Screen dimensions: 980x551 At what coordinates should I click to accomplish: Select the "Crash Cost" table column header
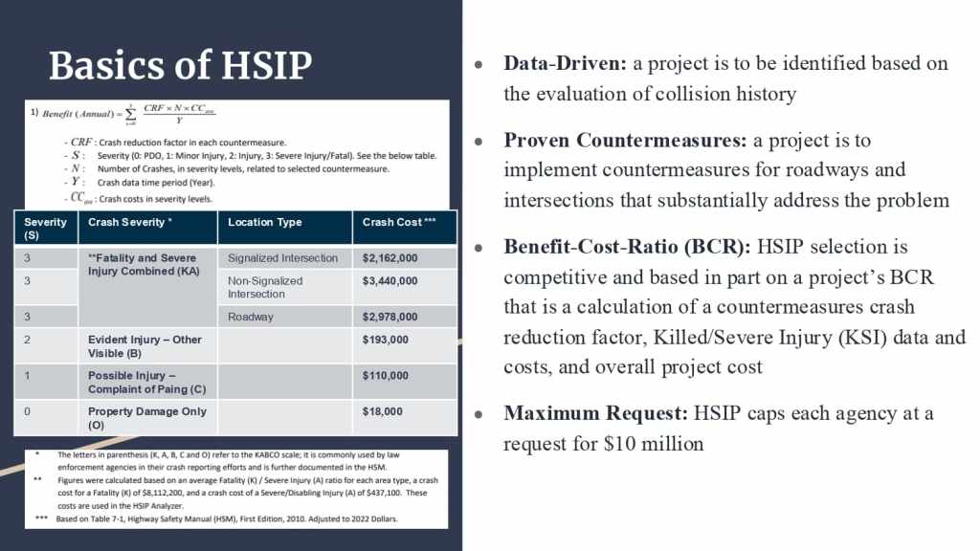(399, 223)
